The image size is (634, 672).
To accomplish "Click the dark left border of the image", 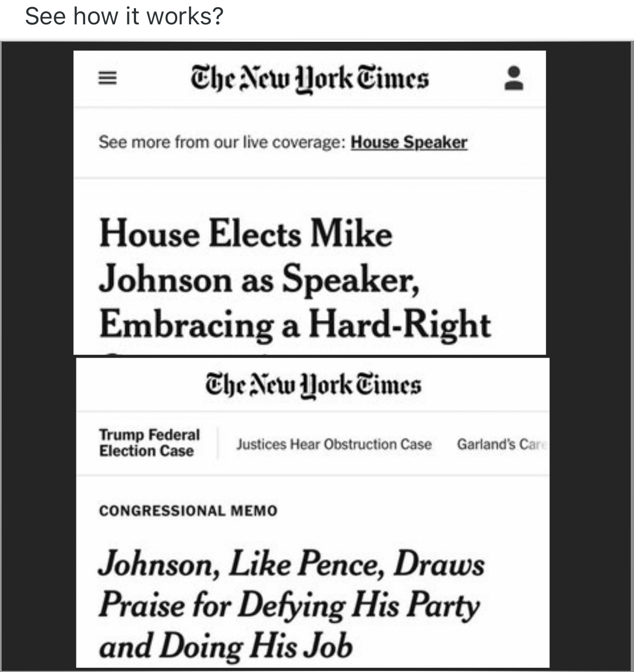I will [x=37, y=352].
